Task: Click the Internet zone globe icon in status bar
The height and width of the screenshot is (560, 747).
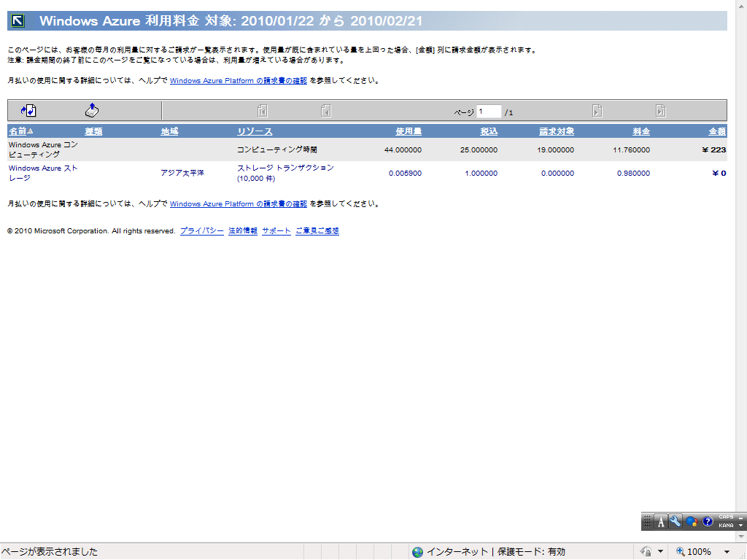Action: point(417,552)
